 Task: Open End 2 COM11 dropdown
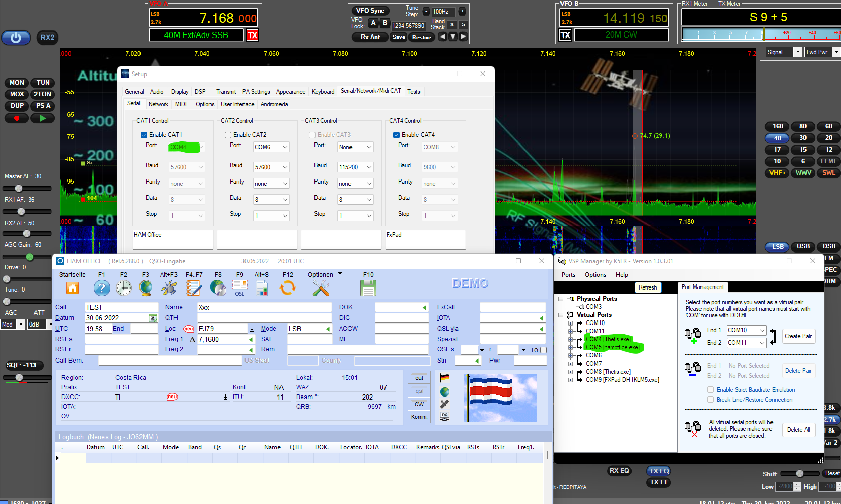pos(746,343)
